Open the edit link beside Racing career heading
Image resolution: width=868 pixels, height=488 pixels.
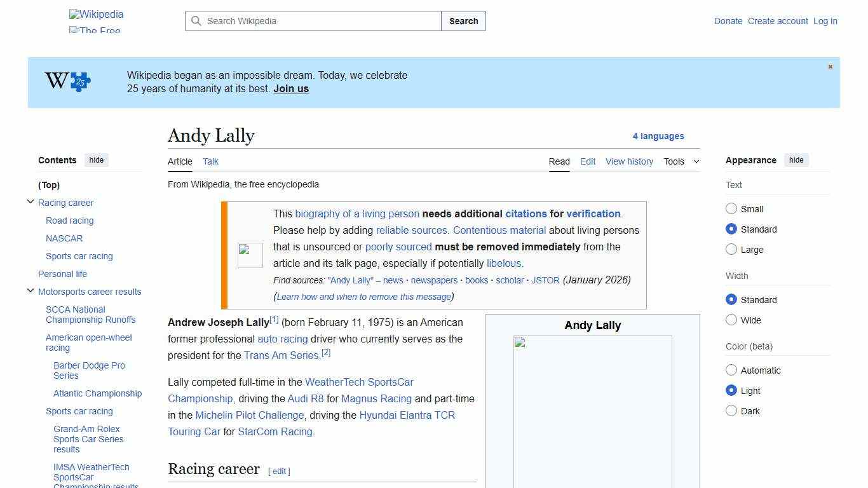(x=279, y=471)
